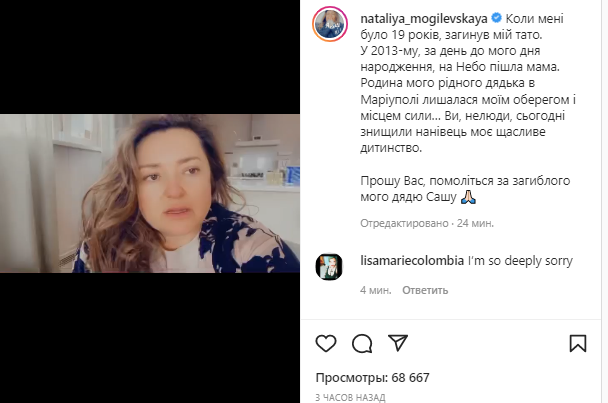This screenshot has height=403, width=608.
Task: Click the caption's first line starting Коли мені
Action: tap(534, 19)
